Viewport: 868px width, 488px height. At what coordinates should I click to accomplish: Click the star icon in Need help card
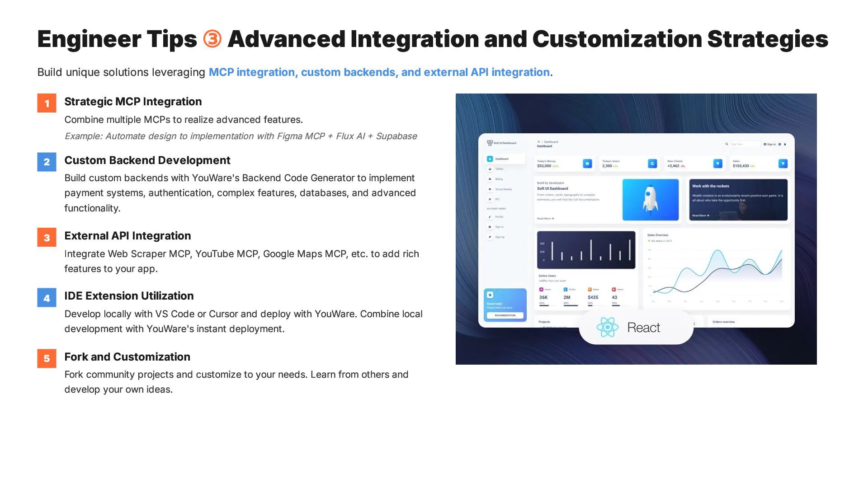tap(490, 295)
